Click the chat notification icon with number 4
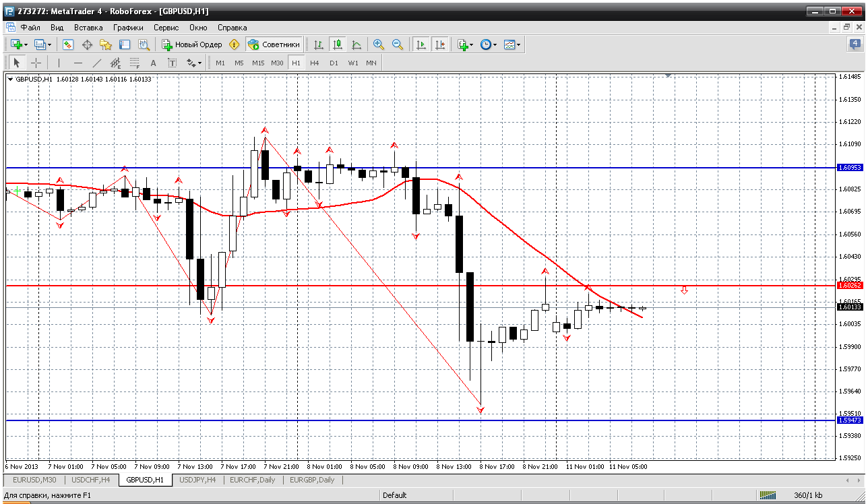The image size is (868, 504). click(855, 44)
